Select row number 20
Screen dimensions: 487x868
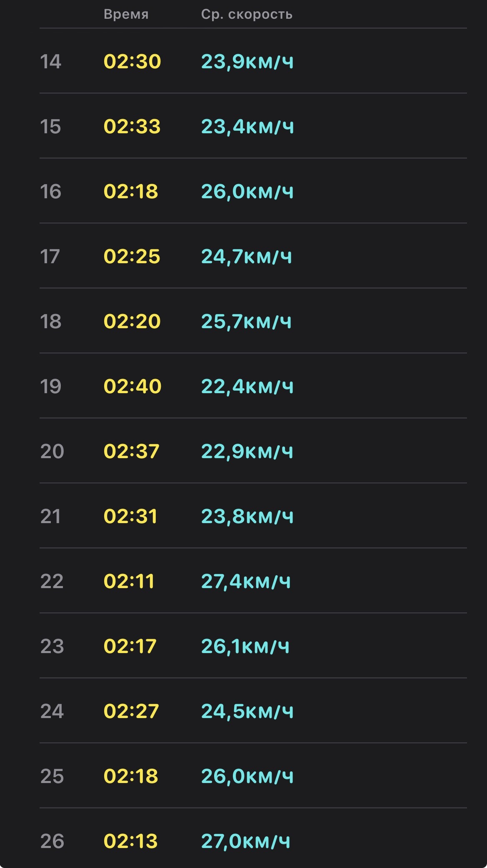52,451
